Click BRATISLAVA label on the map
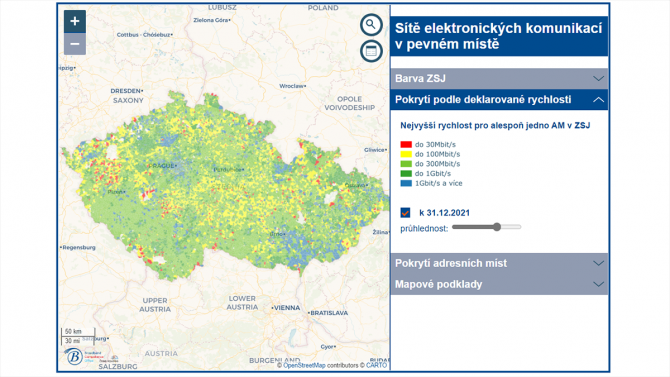The height and width of the screenshot is (377, 670). pos(328,313)
